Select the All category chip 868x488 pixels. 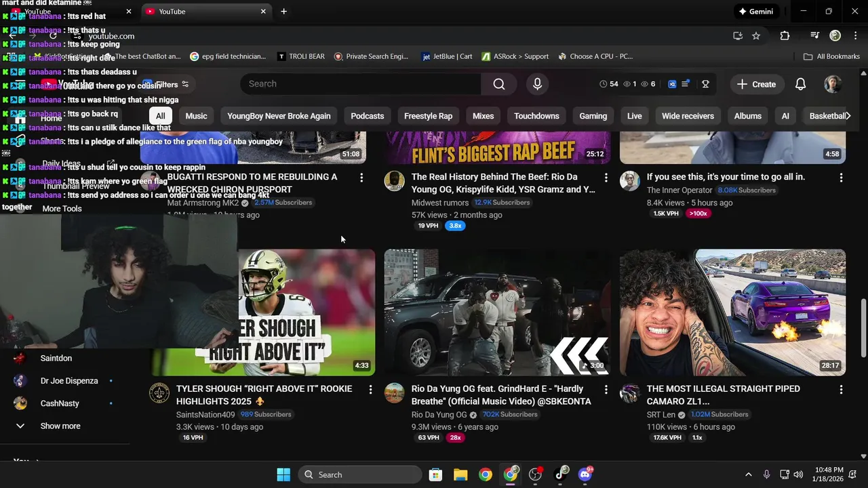160,116
